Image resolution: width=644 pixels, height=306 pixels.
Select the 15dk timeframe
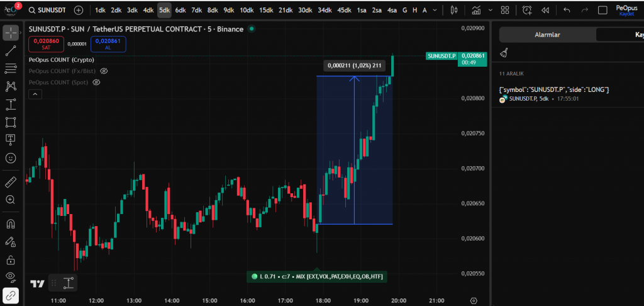tap(266, 10)
